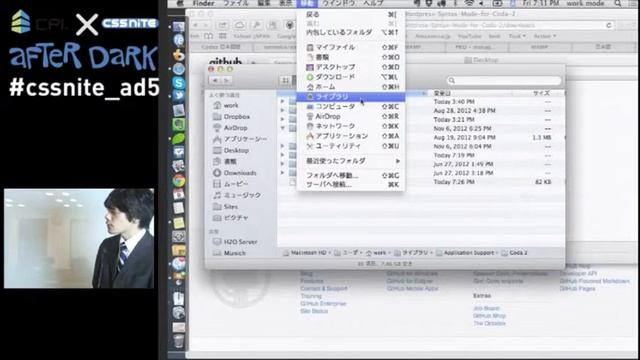Switch Finder to icon view button
Screen dimensions: 640x360
pos(285,80)
